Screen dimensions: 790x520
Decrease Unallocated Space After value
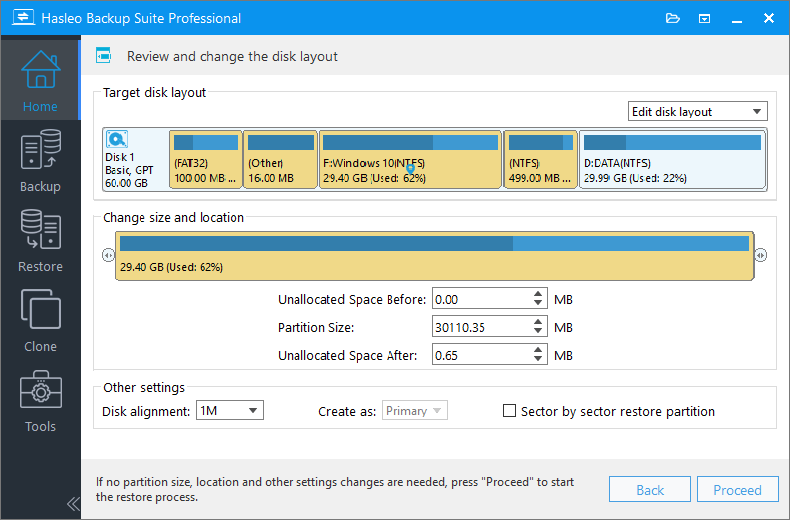point(538,360)
